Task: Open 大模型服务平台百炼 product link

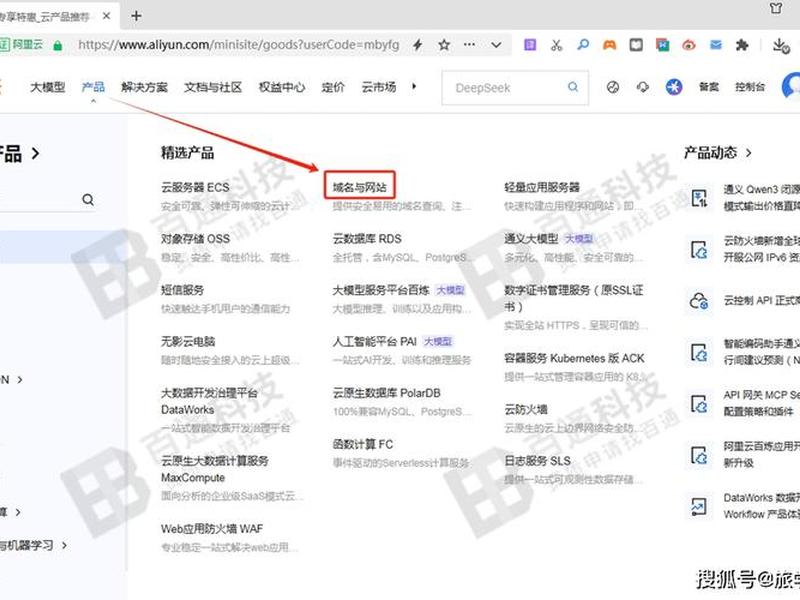Action: (x=381, y=290)
